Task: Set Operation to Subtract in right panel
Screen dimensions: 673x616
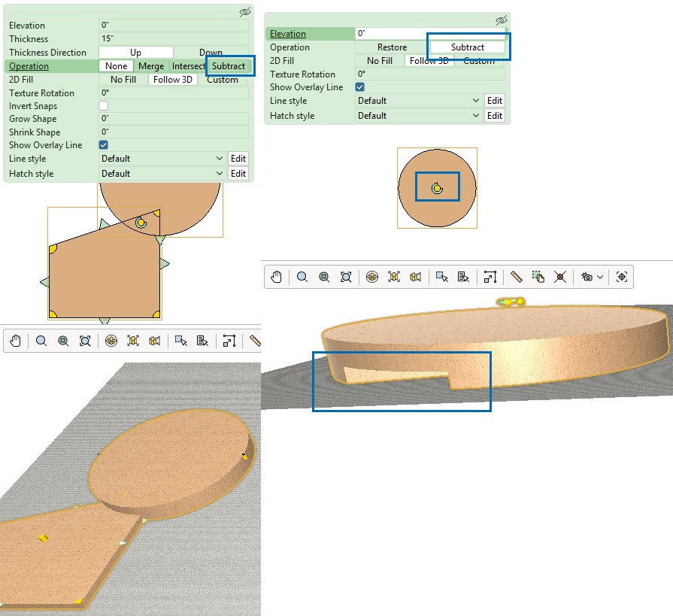Action: point(468,47)
